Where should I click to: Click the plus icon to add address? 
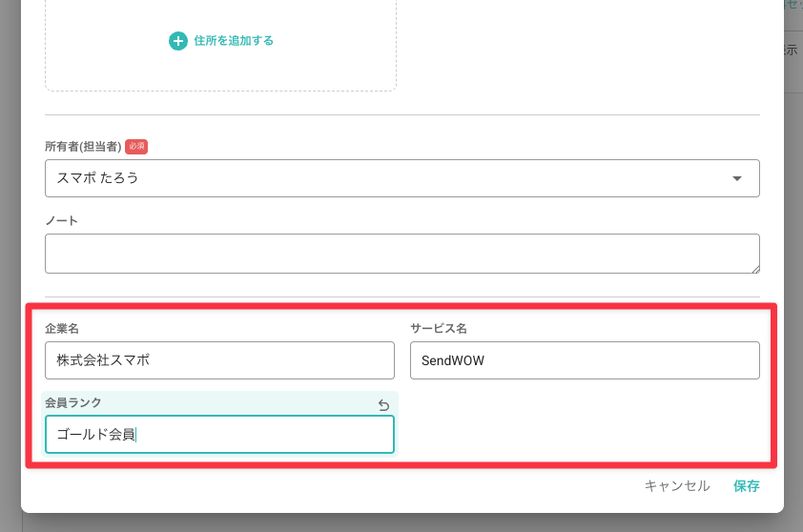coord(178,41)
